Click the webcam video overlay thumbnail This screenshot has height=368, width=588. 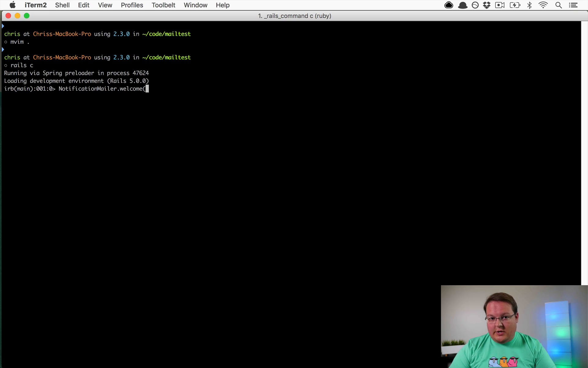pyautogui.click(x=514, y=326)
